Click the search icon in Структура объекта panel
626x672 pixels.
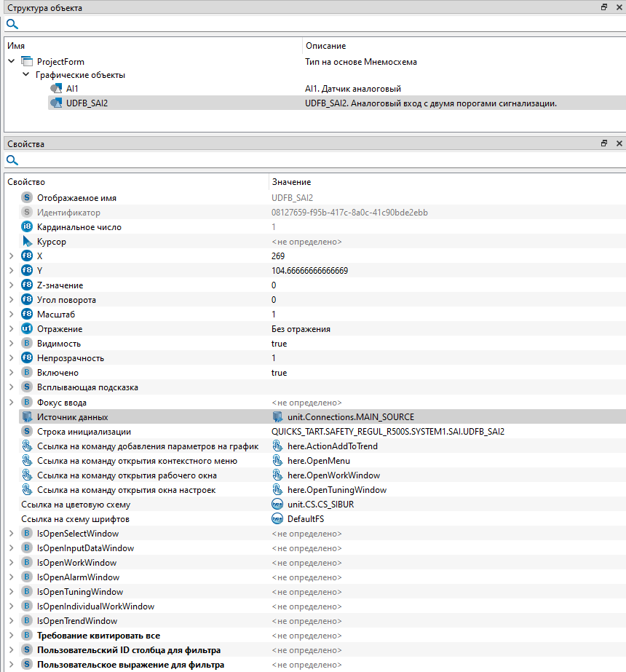(x=12, y=24)
